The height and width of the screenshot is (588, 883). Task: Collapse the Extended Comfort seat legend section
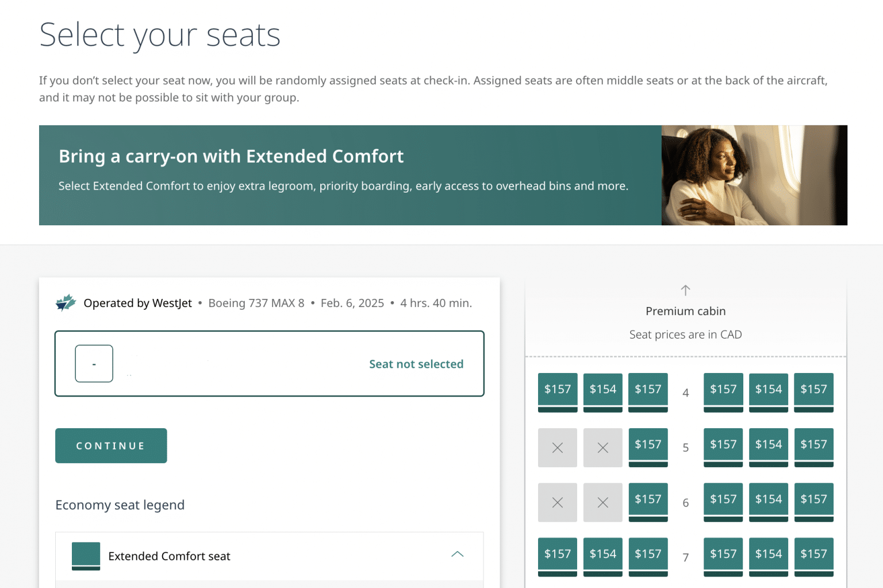(458, 554)
